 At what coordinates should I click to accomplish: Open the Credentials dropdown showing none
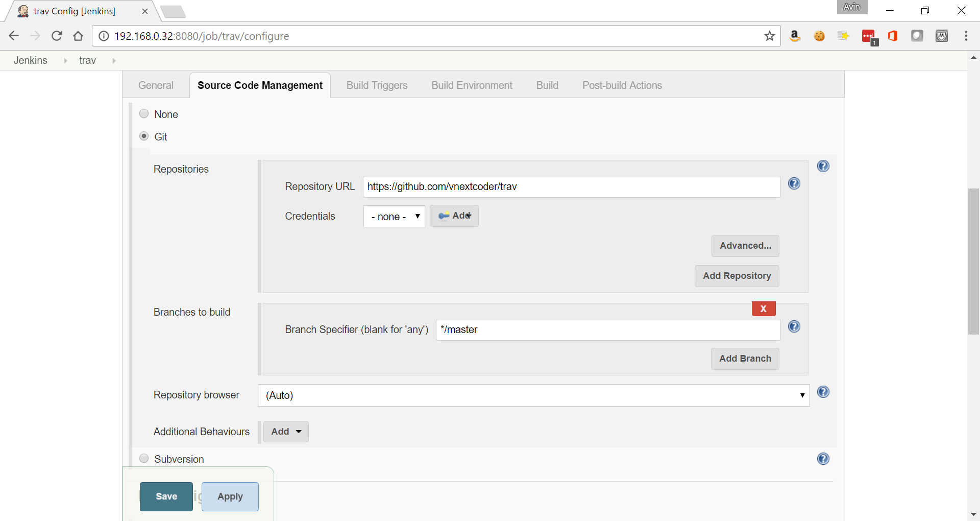pos(394,217)
